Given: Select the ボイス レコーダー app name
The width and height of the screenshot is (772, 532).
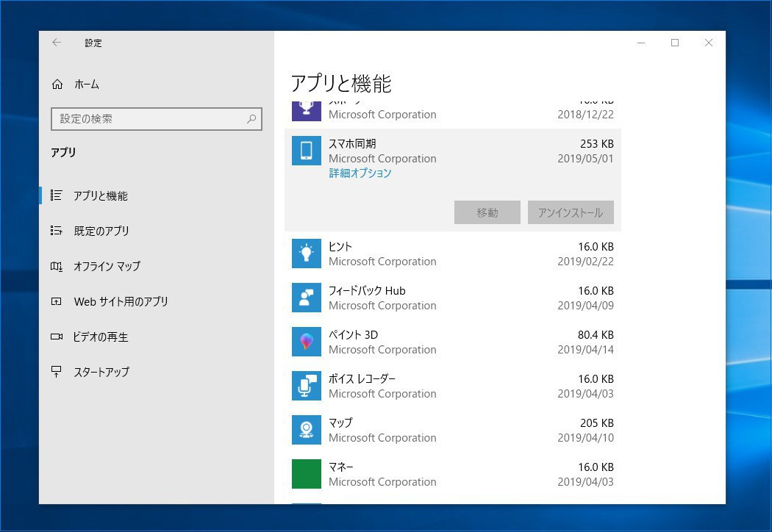Looking at the screenshot, I should pos(362,379).
